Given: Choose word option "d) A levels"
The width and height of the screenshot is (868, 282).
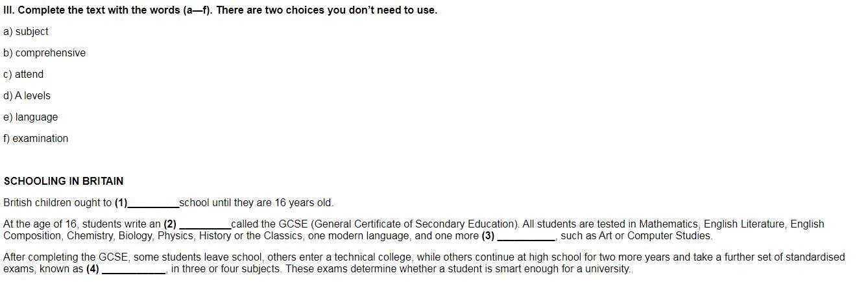Looking at the screenshot, I should click(x=27, y=96).
